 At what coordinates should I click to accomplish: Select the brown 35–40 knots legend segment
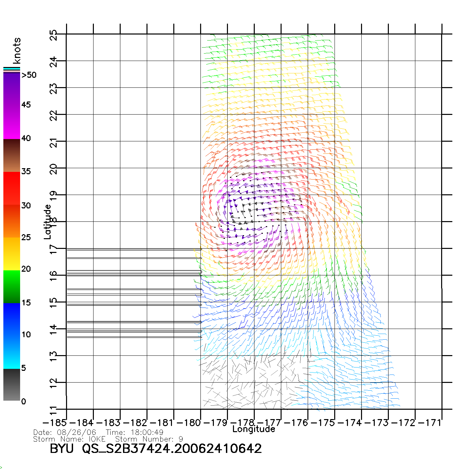point(12,156)
